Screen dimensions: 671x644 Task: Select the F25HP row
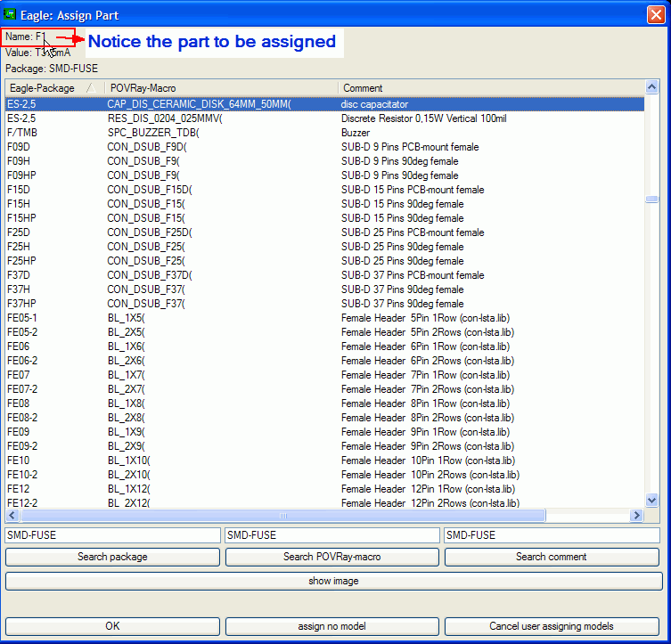(x=324, y=261)
